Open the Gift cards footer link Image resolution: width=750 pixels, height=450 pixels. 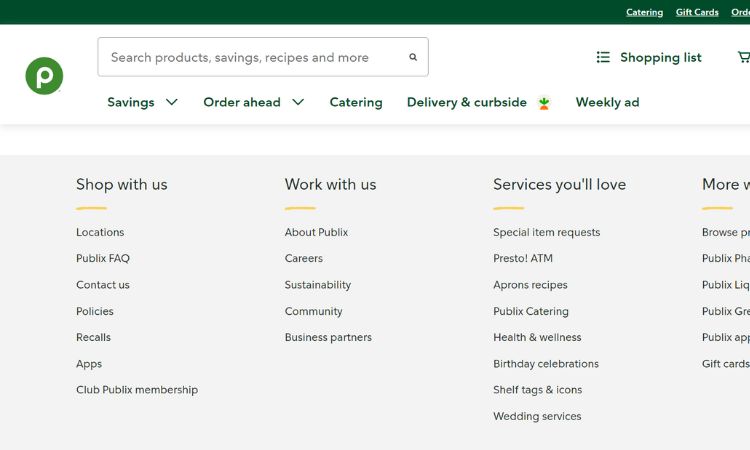click(726, 364)
